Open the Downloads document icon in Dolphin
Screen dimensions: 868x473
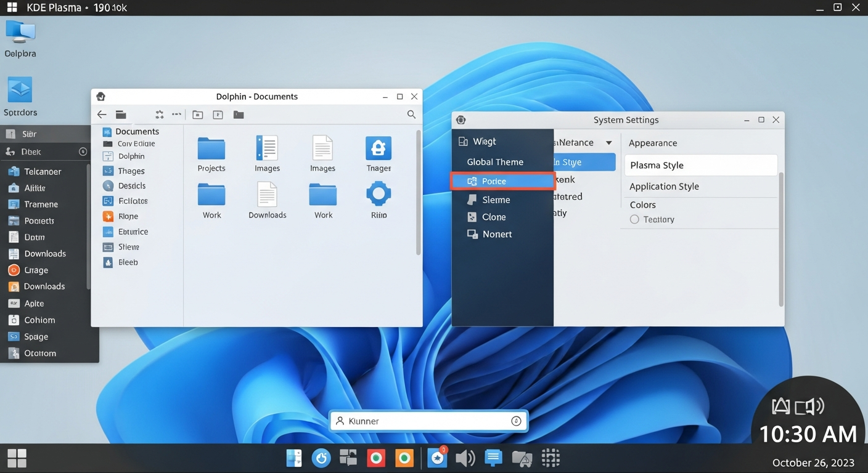[267, 195]
